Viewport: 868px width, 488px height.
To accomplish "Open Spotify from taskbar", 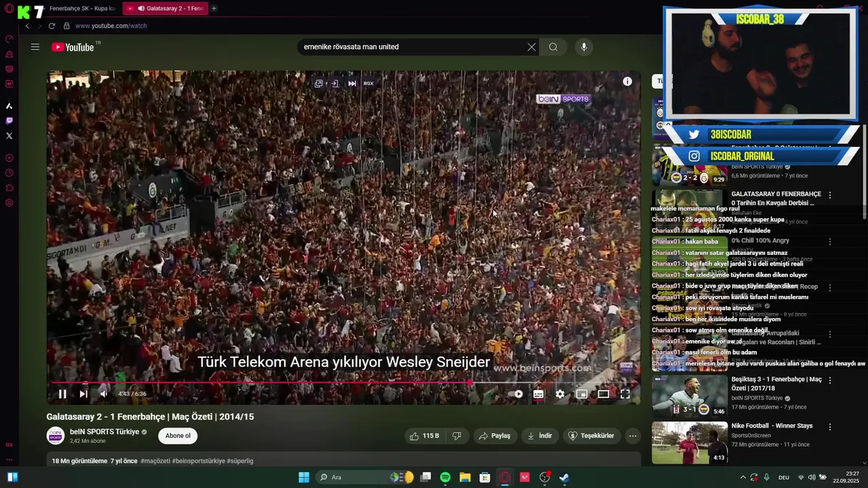I will pyautogui.click(x=445, y=477).
